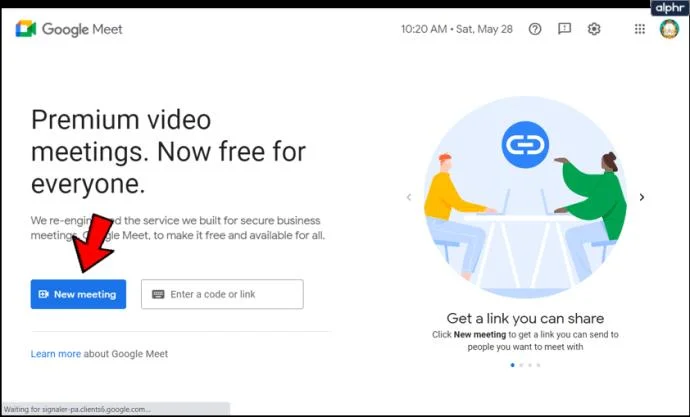The height and width of the screenshot is (417, 690).
Task: Select the third carousel pagination dot
Action: pyautogui.click(x=530, y=365)
